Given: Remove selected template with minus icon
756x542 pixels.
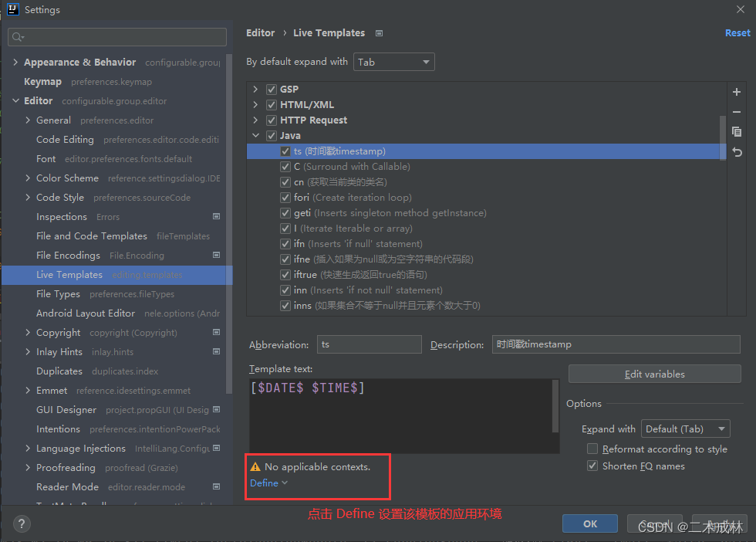Looking at the screenshot, I should pos(736,112).
